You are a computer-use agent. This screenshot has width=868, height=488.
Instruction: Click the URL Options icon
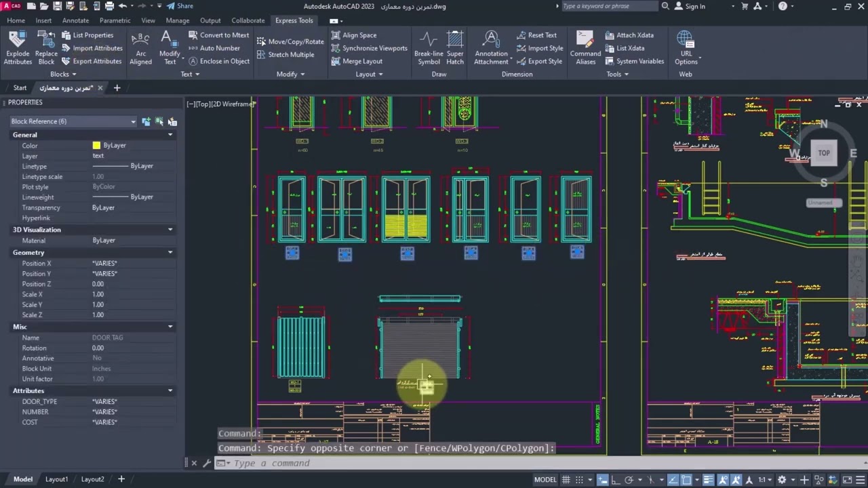686,47
